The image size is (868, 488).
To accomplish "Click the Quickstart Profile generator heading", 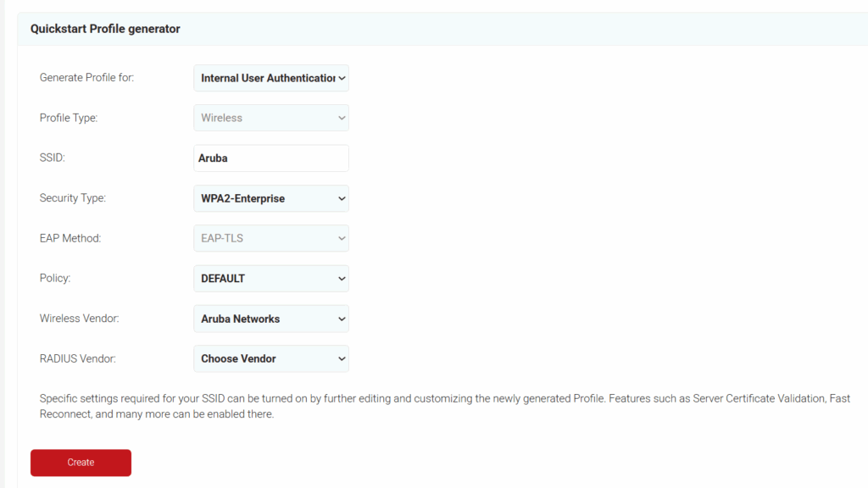I will click(105, 29).
